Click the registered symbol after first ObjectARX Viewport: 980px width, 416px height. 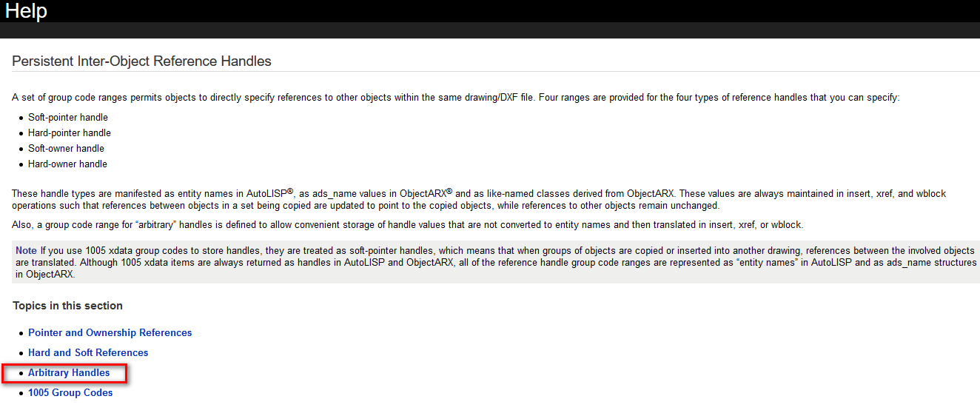point(449,191)
